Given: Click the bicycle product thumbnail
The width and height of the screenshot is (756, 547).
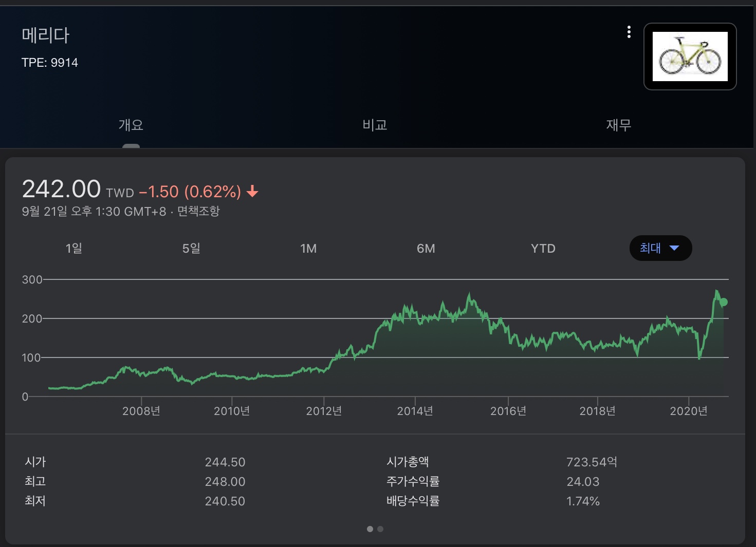Looking at the screenshot, I should [690, 57].
